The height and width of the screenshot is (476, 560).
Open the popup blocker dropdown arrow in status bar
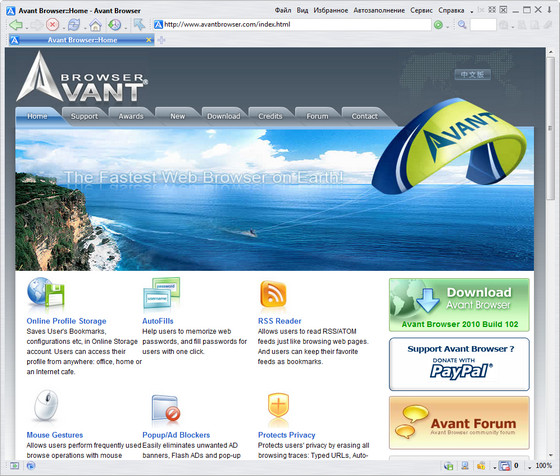495,467
